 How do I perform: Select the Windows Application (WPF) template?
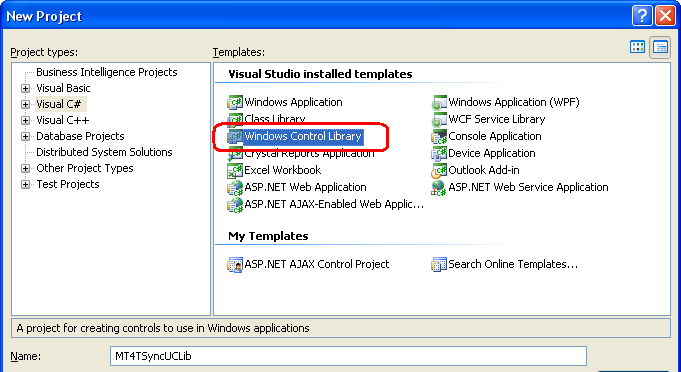pyautogui.click(x=506, y=102)
